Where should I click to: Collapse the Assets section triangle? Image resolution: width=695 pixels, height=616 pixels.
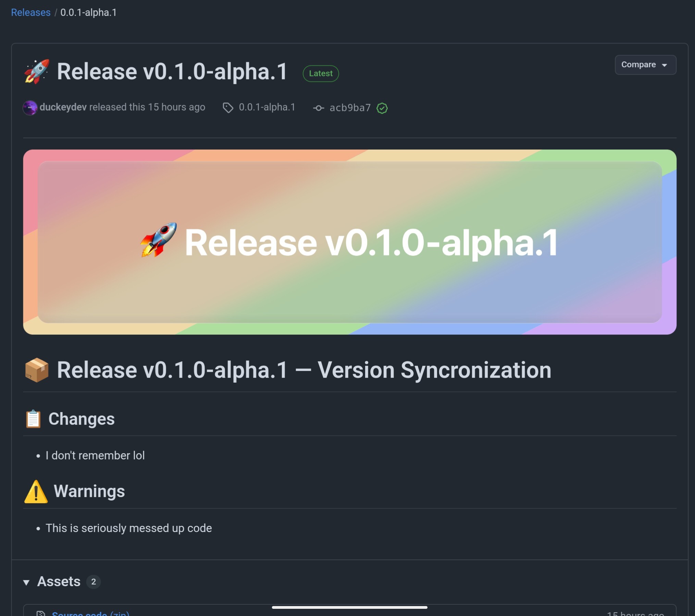(26, 582)
